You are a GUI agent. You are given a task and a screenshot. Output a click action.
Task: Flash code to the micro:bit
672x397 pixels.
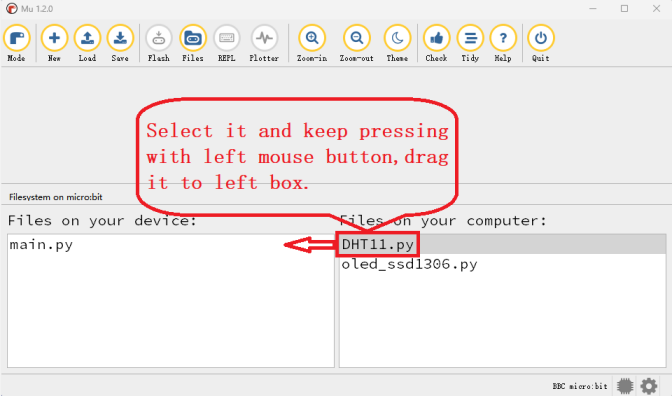[x=159, y=43]
